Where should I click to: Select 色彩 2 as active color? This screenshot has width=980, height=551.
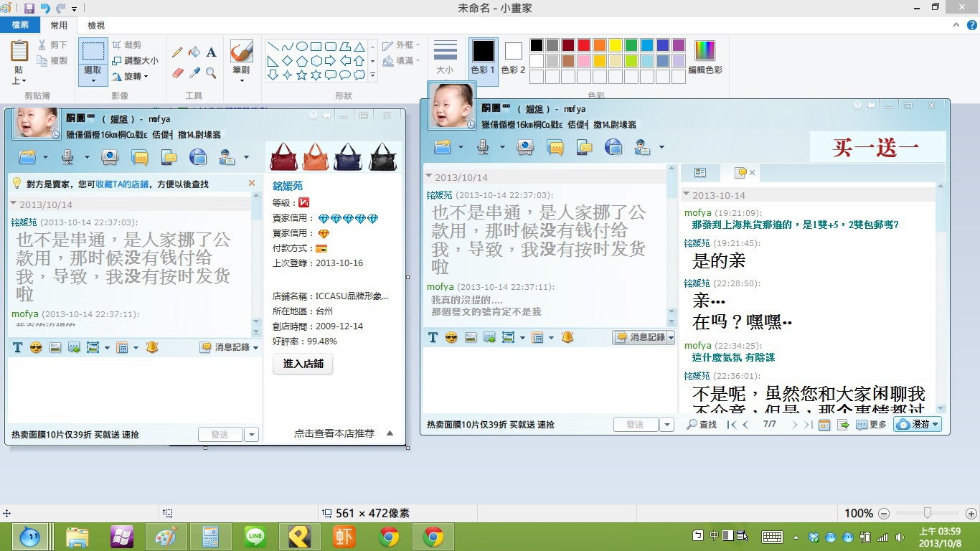(513, 57)
